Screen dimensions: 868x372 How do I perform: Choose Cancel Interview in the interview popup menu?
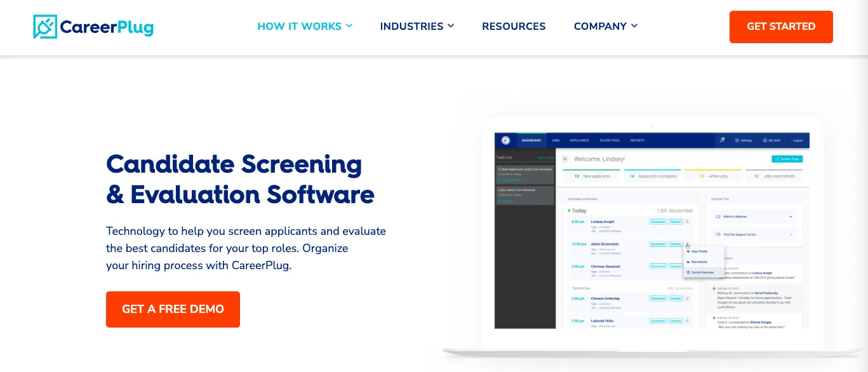(703, 272)
